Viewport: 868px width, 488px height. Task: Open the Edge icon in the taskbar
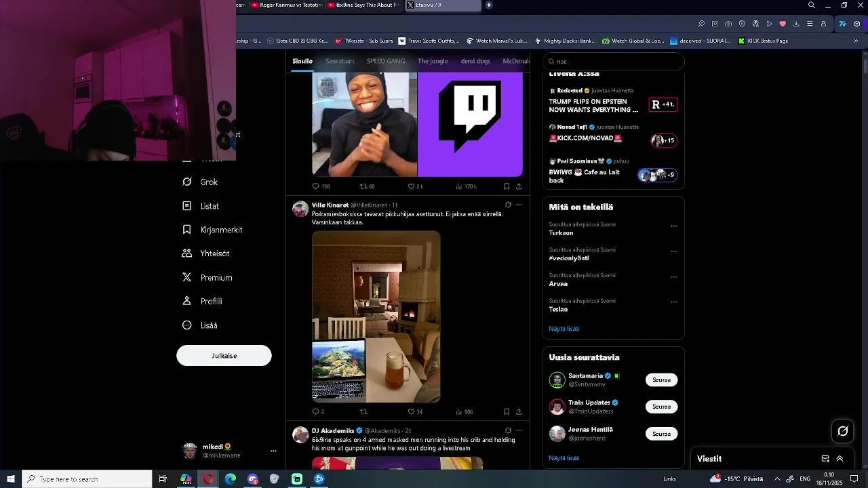(231, 479)
